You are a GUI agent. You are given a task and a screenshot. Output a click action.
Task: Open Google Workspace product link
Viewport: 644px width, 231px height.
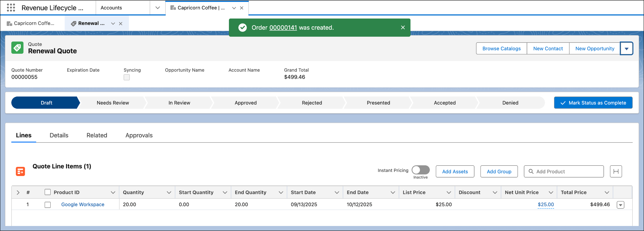pyautogui.click(x=83, y=204)
